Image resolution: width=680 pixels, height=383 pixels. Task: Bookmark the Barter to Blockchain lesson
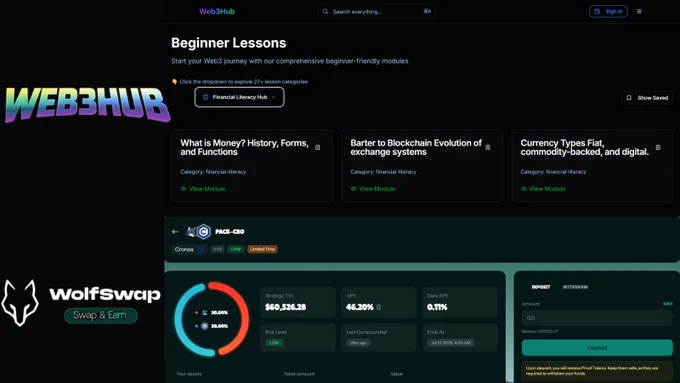(x=488, y=147)
